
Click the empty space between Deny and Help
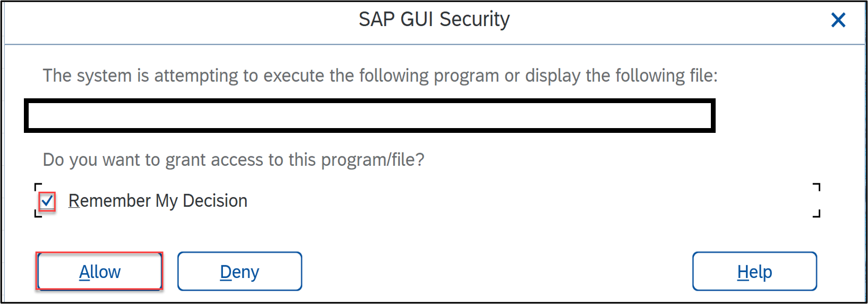coord(497,272)
